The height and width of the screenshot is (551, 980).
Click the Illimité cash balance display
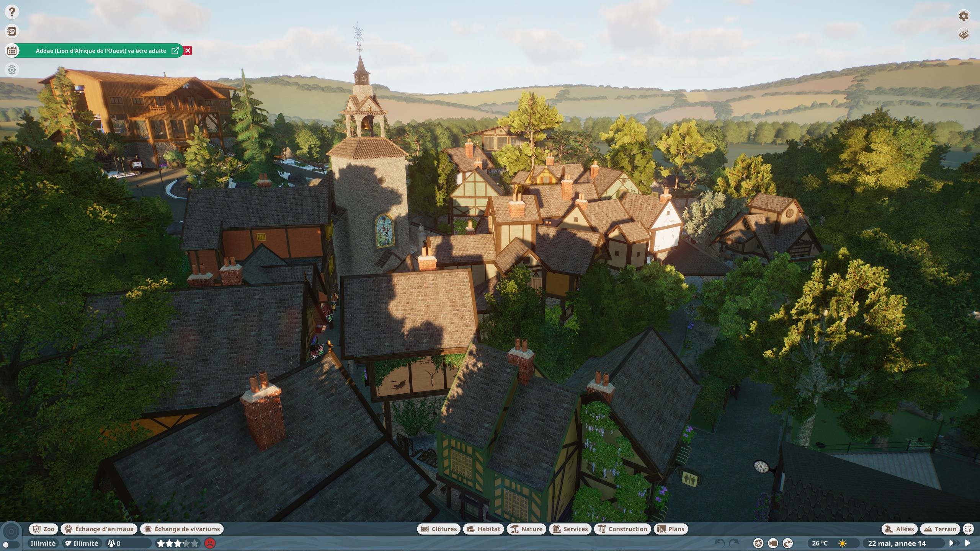point(43,543)
